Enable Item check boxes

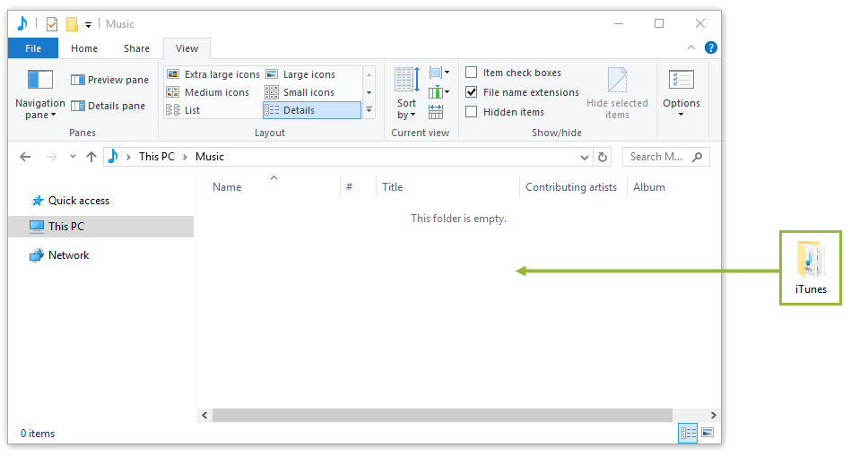pyautogui.click(x=472, y=73)
